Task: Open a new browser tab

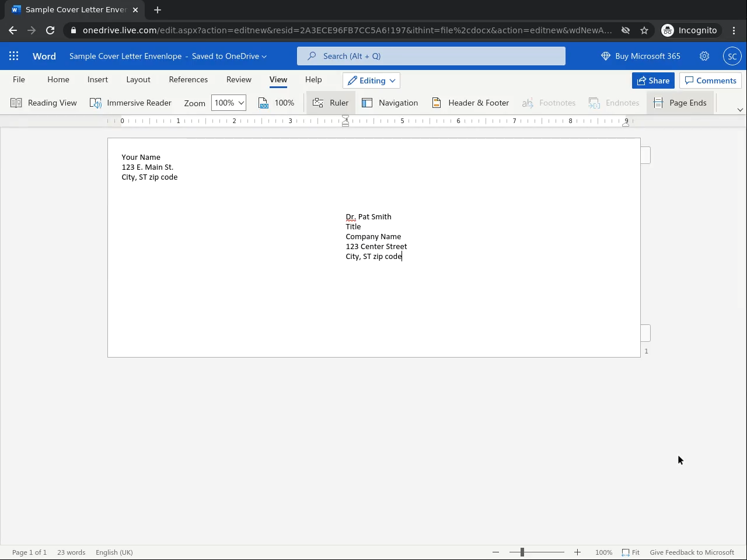Action: pyautogui.click(x=158, y=10)
